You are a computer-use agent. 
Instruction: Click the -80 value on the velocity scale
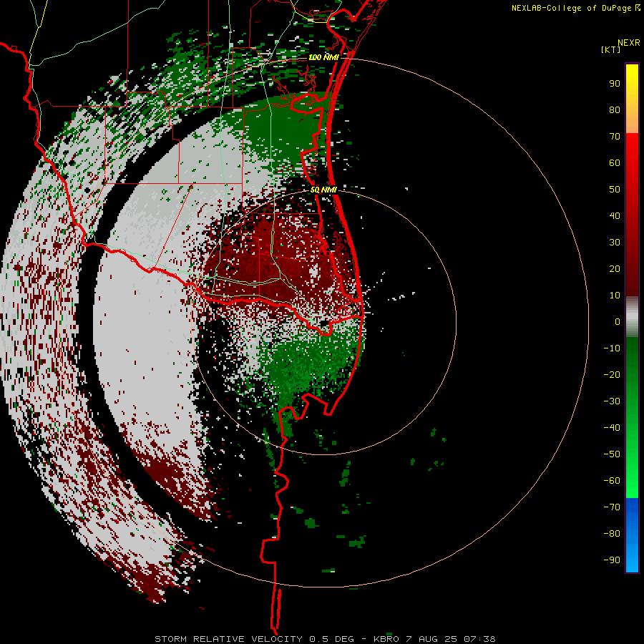(x=612, y=534)
